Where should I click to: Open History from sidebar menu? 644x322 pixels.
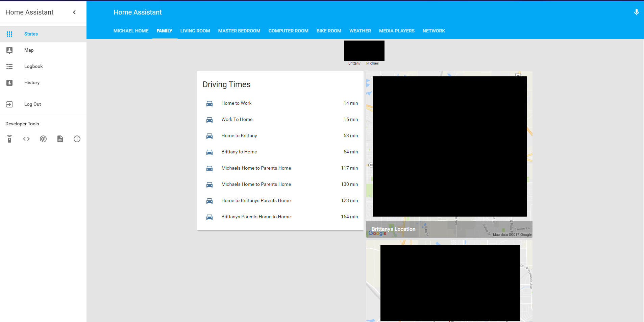(x=43, y=83)
